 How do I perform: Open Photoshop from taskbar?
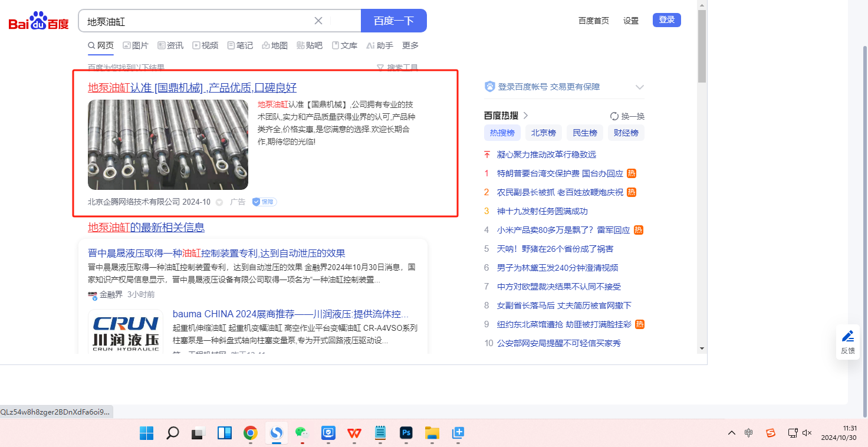pyautogui.click(x=406, y=433)
